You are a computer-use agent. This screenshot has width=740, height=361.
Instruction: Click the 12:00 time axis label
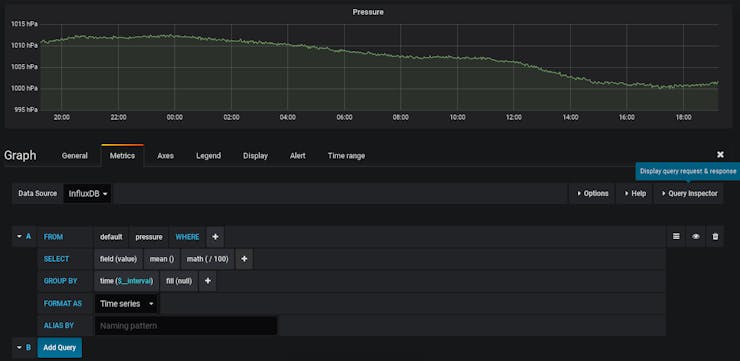513,118
